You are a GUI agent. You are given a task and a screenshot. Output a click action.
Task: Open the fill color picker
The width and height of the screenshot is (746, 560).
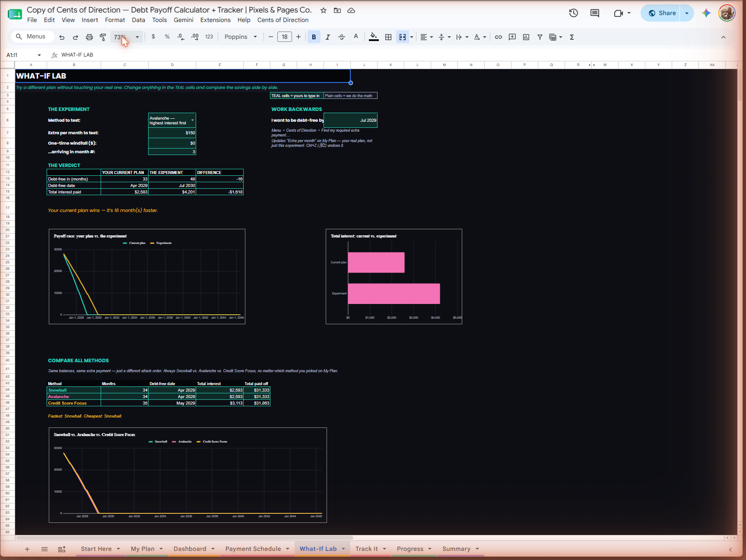[x=374, y=37]
